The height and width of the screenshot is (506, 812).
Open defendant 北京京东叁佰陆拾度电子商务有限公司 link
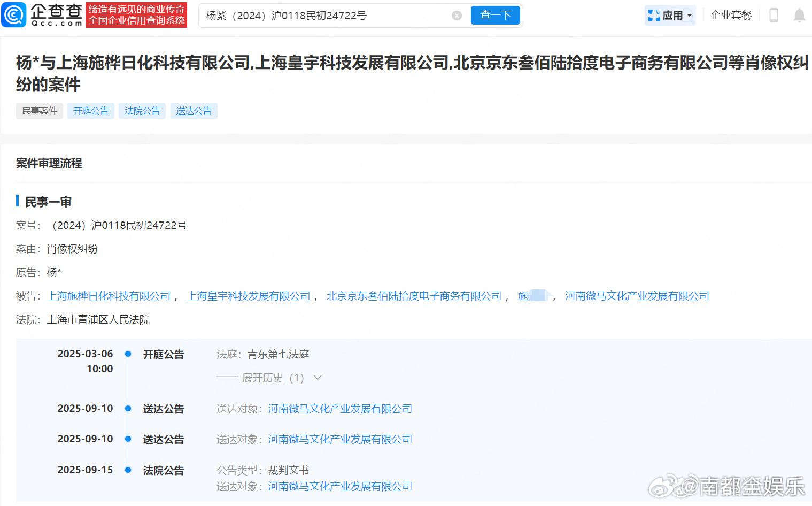[x=414, y=296]
